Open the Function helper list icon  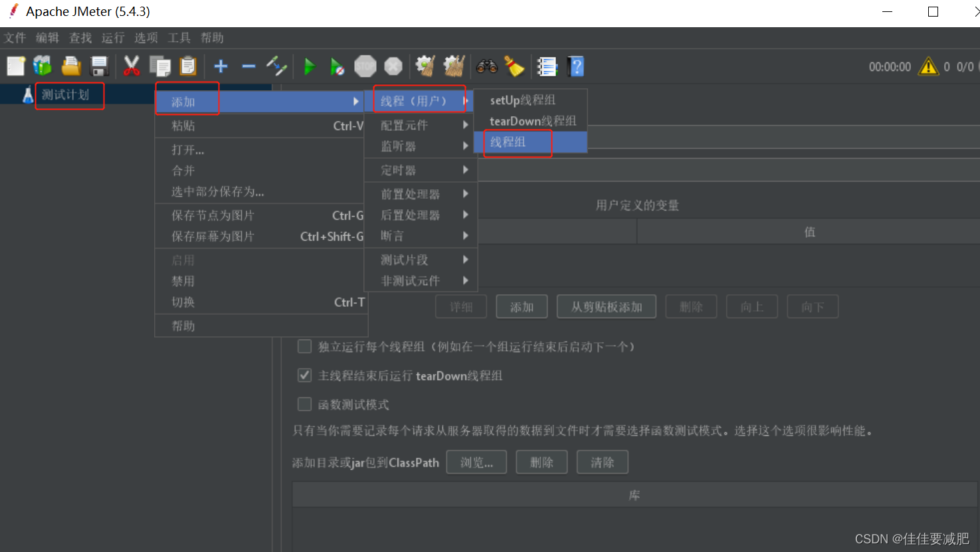point(547,66)
